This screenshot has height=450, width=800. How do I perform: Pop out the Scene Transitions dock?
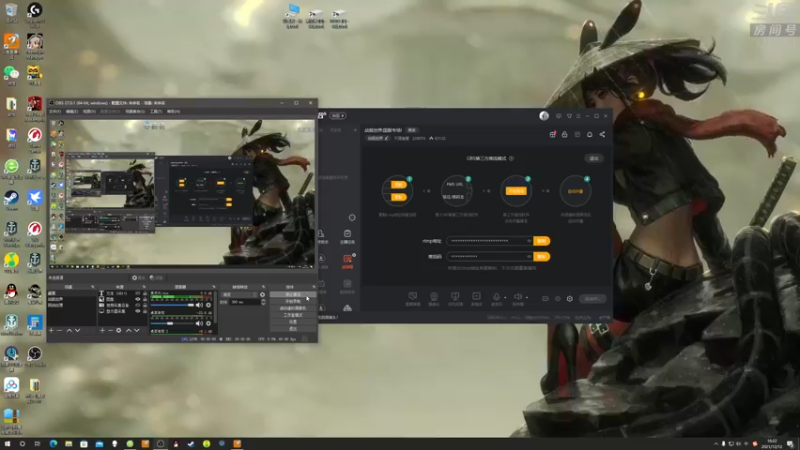coord(263,287)
